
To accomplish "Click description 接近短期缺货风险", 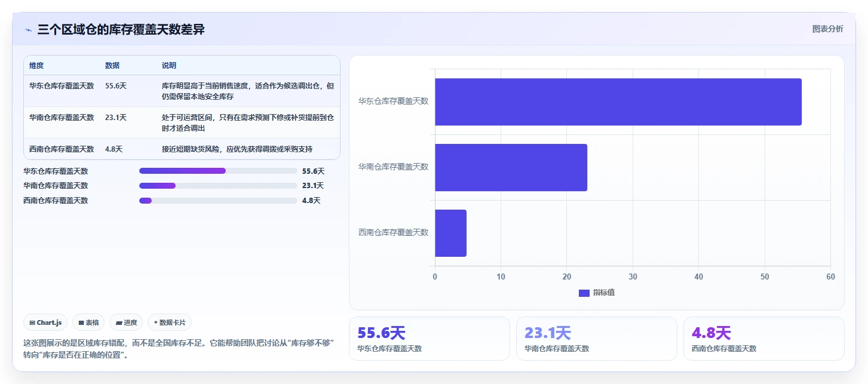I will 237,149.
